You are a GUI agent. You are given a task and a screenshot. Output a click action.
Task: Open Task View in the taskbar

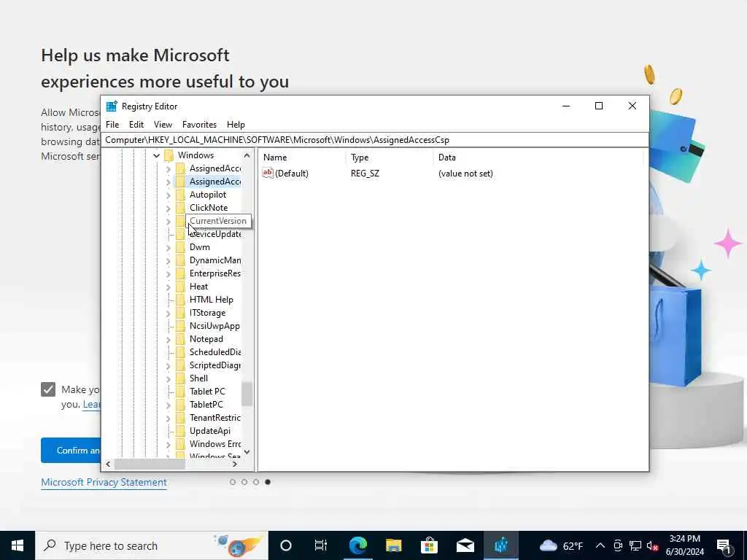tap(321, 545)
